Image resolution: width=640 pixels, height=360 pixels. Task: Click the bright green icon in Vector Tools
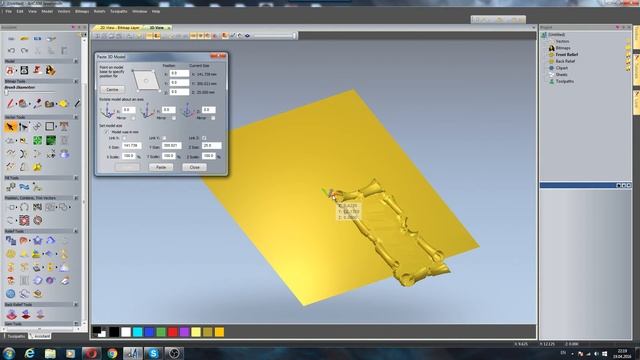tap(38, 141)
